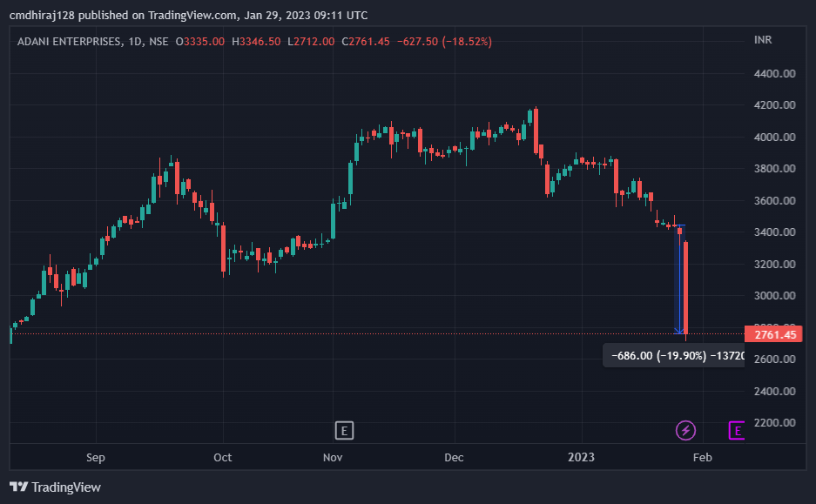Click the large red final candlestick
The height and width of the screenshot is (504, 816).
click(x=686, y=287)
